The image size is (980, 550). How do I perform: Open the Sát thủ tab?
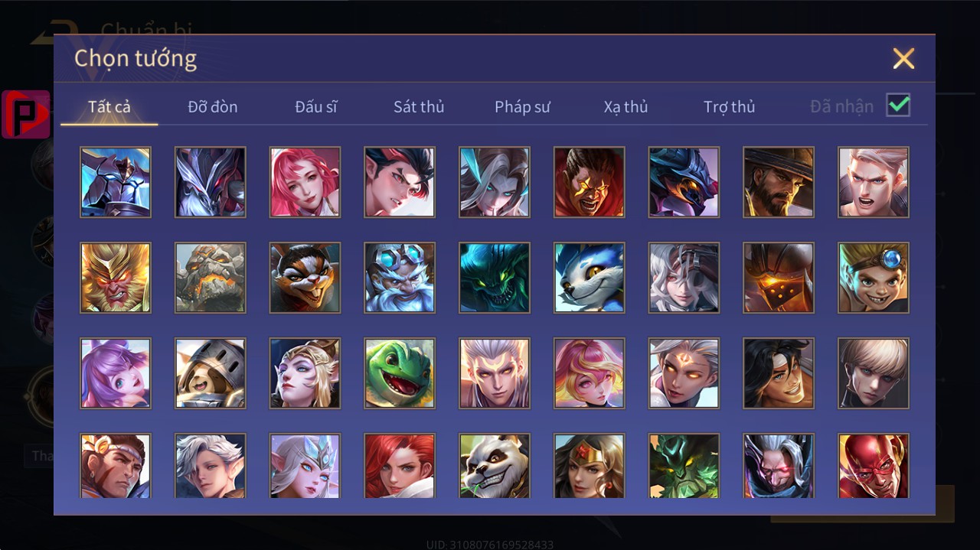(x=419, y=107)
